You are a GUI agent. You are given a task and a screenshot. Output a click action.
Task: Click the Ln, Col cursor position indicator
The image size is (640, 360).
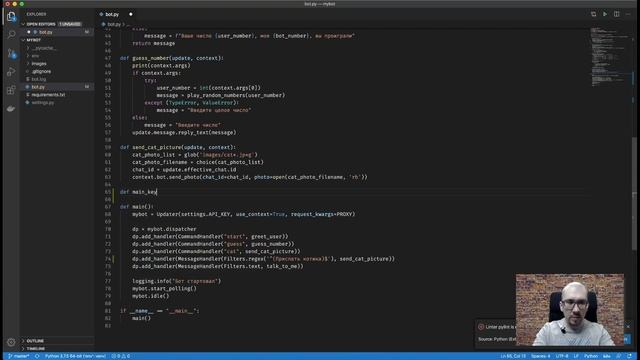click(x=513, y=356)
